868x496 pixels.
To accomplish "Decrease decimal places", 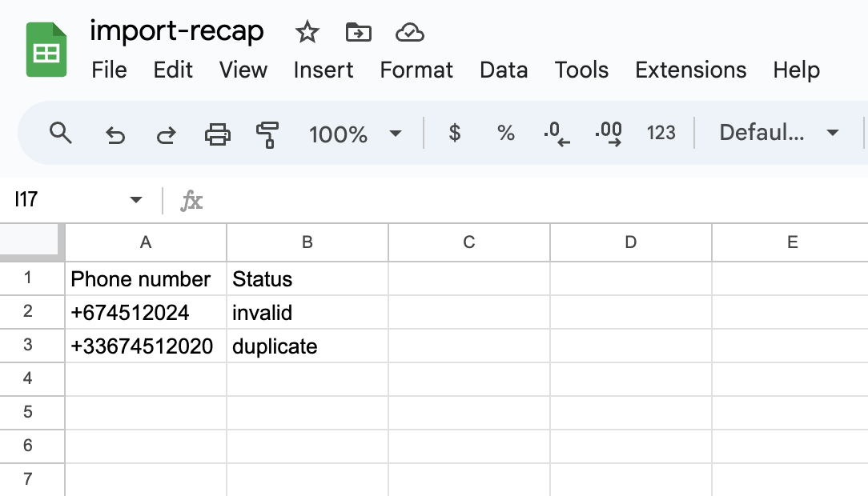I will tap(557, 134).
